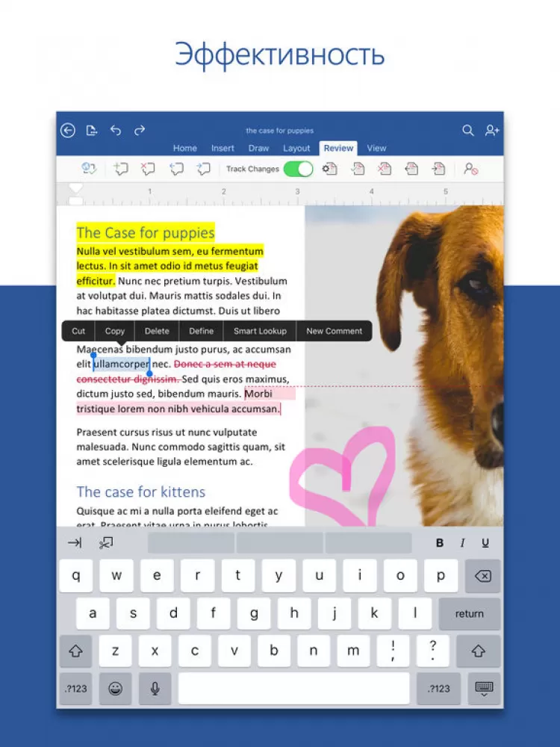Viewport: 560px width, 747px height.
Task: Open proofing/language globe check icon
Action: (89, 169)
